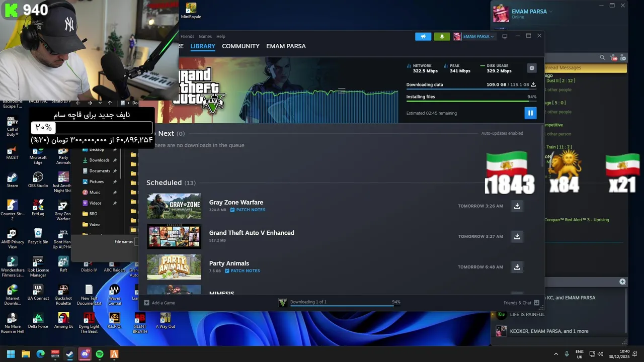644x362 pixels.
Task: Click the bottom download progress bar
Action: [345, 306]
